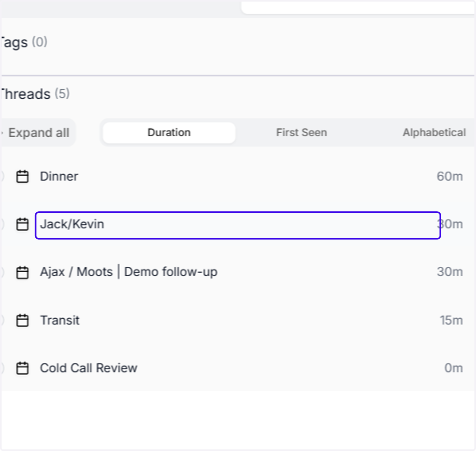476x451 pixels.
Task: Open the Jack/Kevin thread
Action: 238,225
